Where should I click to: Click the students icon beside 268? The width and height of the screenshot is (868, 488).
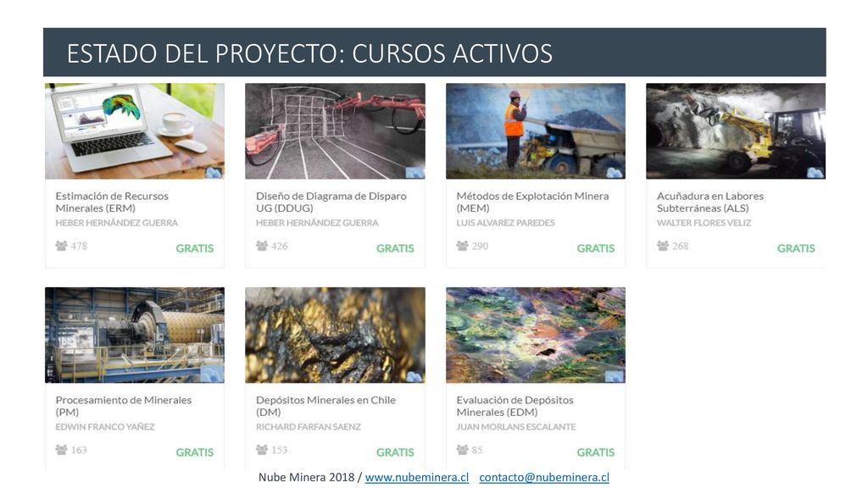[663, 246]
